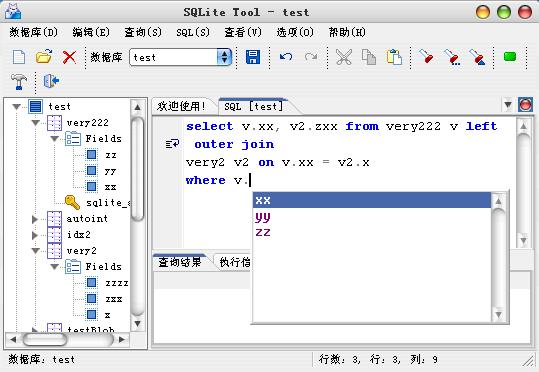Screen dimensions: 539x372
Task: Click the tree horizontal scrollbar thumb
Action: point(45,339)
